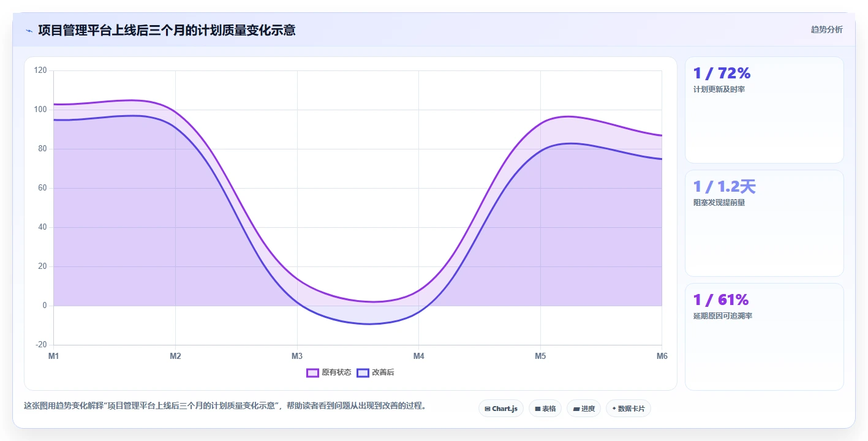The width and height of the screenshot is (868, 441).
Task: Select the 数据卡片 tag chip
Action: click(x=628, y=409)
